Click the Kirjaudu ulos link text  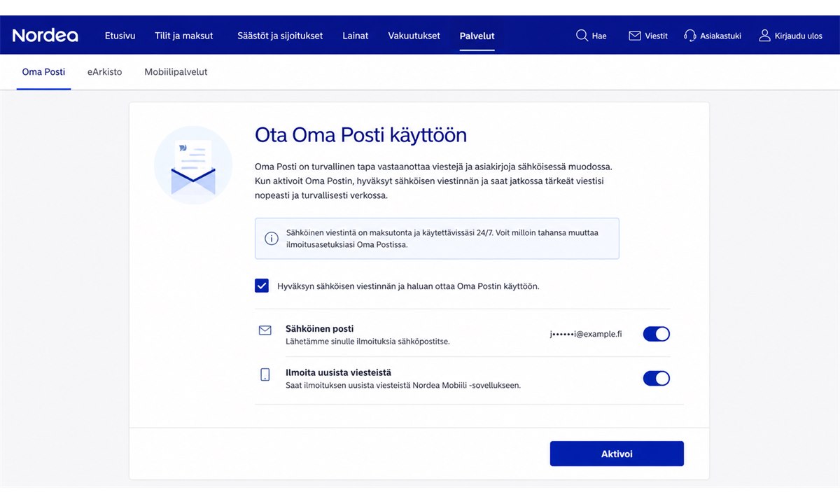(x=799, y=36)
